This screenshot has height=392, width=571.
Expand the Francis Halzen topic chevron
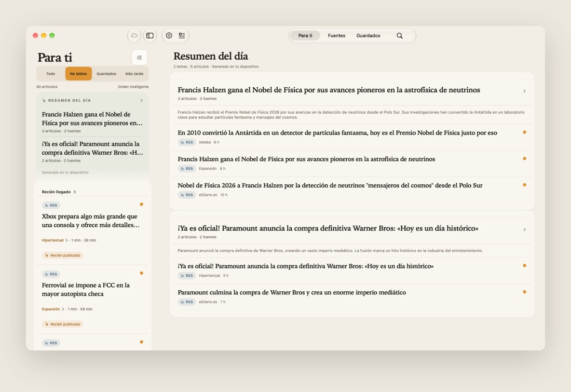click(x=524, y=91)
